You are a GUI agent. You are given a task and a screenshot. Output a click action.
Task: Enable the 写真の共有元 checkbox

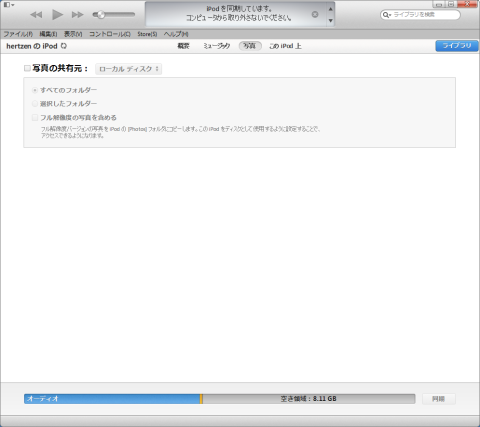click(27, 68)
